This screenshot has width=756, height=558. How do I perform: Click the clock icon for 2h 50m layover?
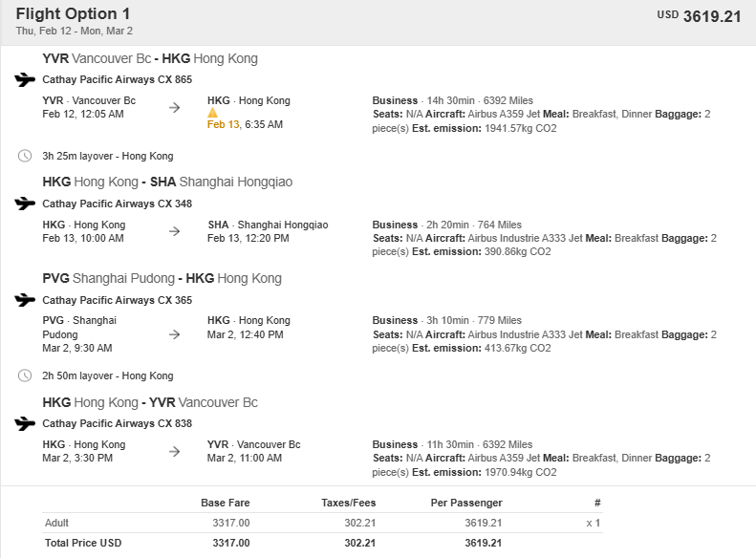(25, 376)
